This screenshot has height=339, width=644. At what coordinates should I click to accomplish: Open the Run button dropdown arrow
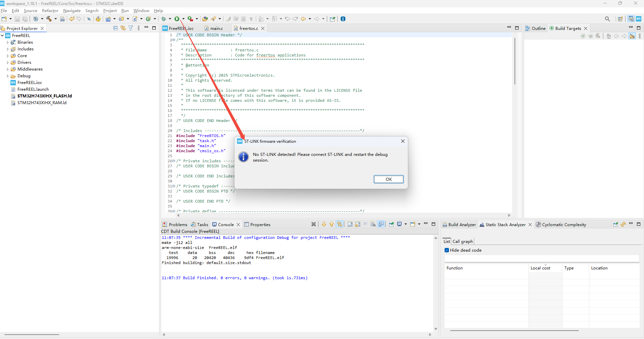[x=183, y=19]
